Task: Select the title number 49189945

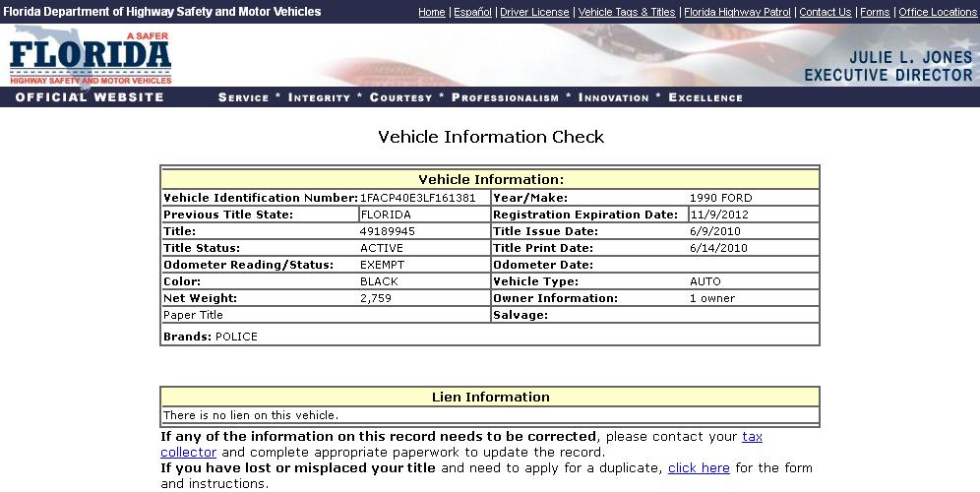Action: (x=388, y=231)
